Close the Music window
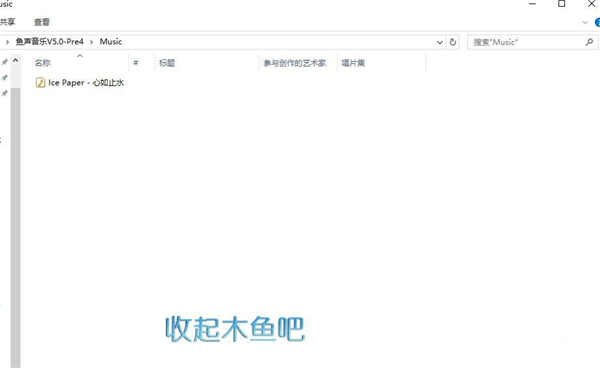 592,4
